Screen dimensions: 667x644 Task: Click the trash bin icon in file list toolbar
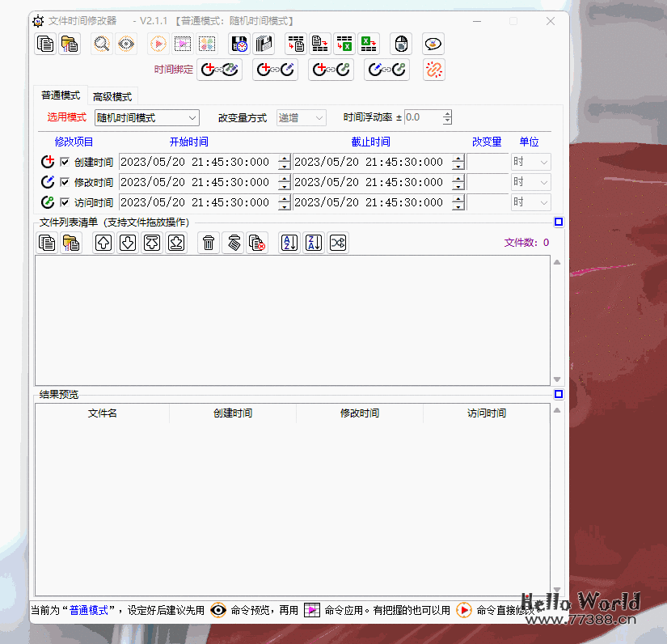click(208, 243)
